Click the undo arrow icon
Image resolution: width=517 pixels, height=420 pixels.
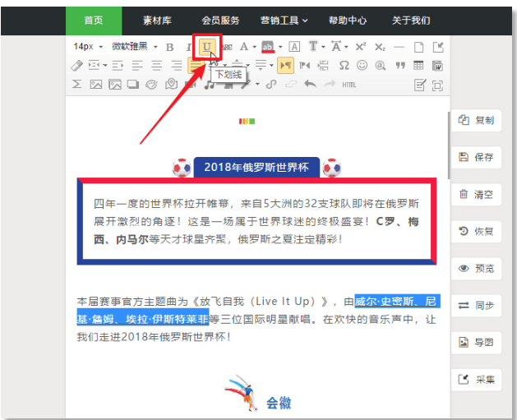tap(310, 84)
